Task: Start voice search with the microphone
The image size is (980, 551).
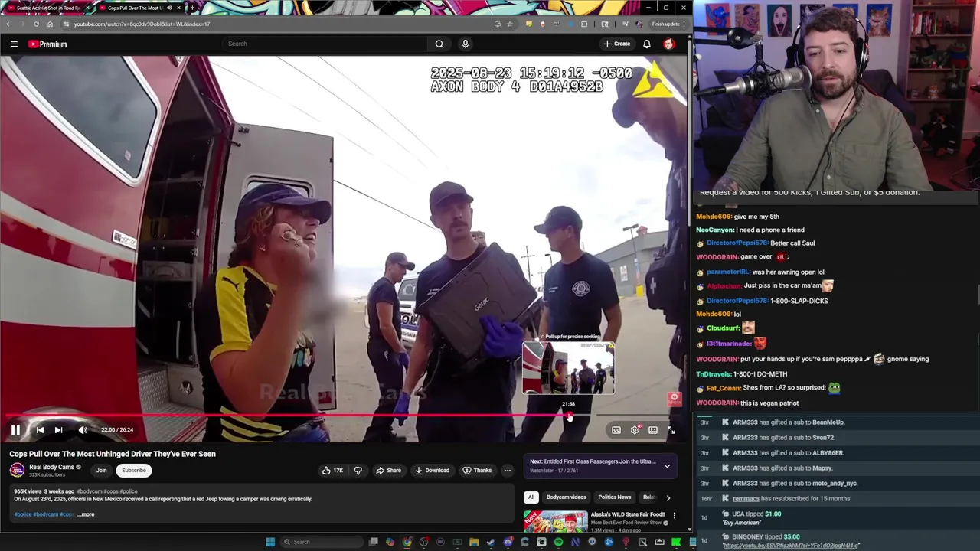Action: pyautogui.click(x=465, y=44)
